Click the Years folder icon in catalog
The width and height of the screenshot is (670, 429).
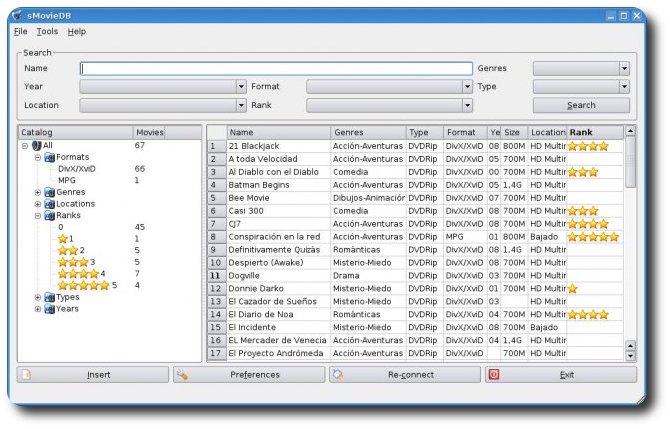pyautogui.click(x=50, y=309)
